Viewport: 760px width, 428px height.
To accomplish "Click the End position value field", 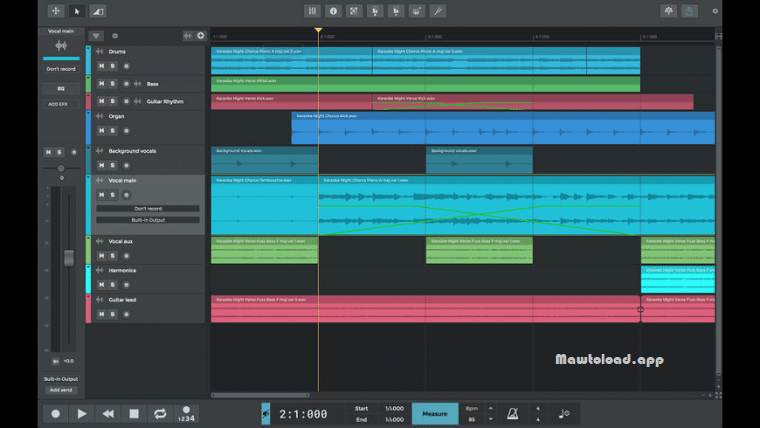I will pos(394,419).
